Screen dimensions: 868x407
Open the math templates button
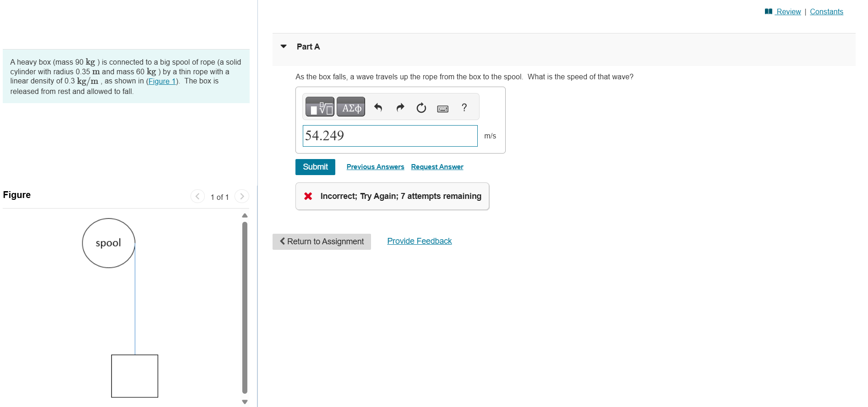point(320,107)
